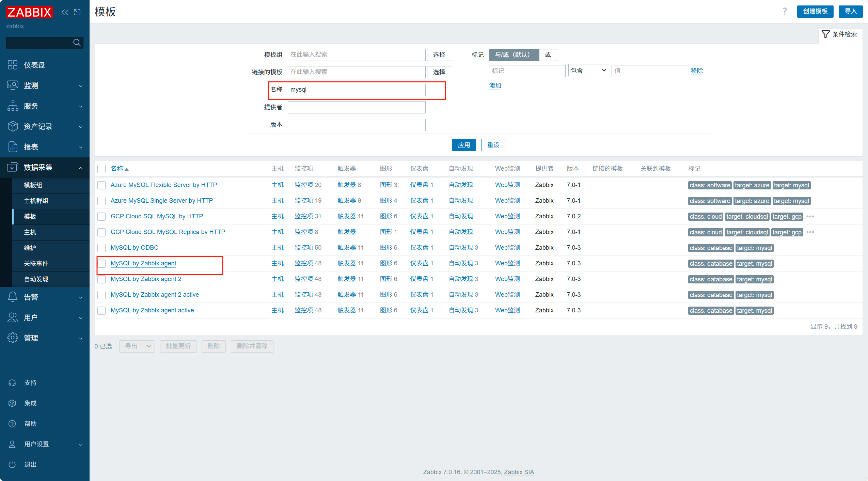This screenshot has width=868, height=481.
Task: Check GCP Cloud SQL MySQL Replica row
Action: point(101,232)
